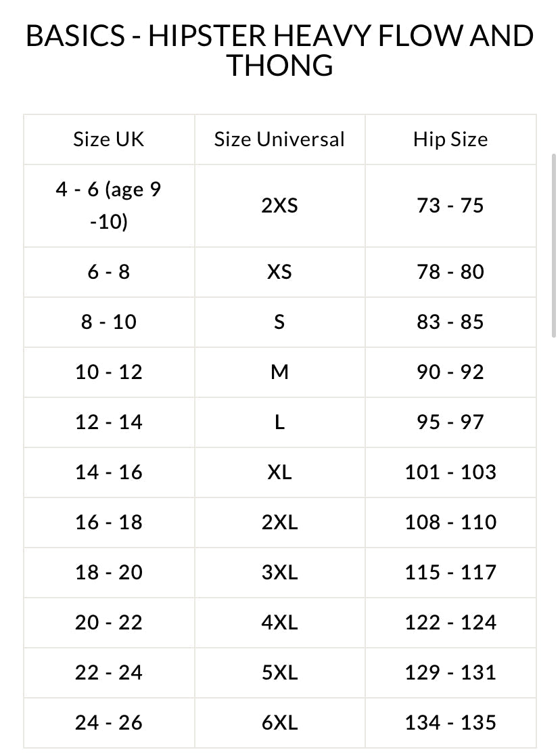Click the 6XL universal size cell
Image resolution: width=560 pixels, height=754 pixels.
click(x=279, y=722)
